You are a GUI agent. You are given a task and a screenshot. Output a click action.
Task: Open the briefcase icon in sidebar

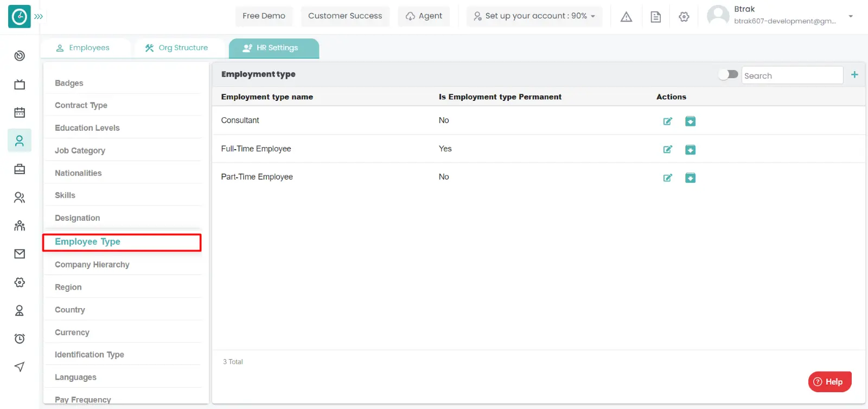click(20, 169)
